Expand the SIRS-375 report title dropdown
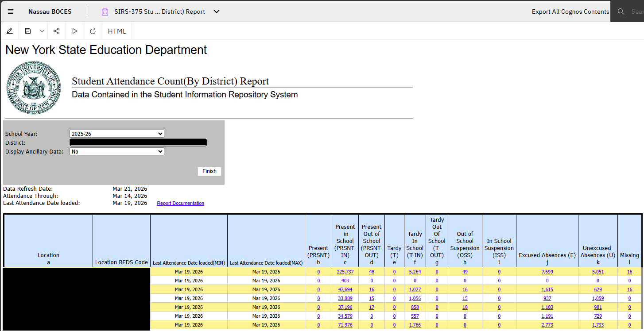 tap(217, 12)
